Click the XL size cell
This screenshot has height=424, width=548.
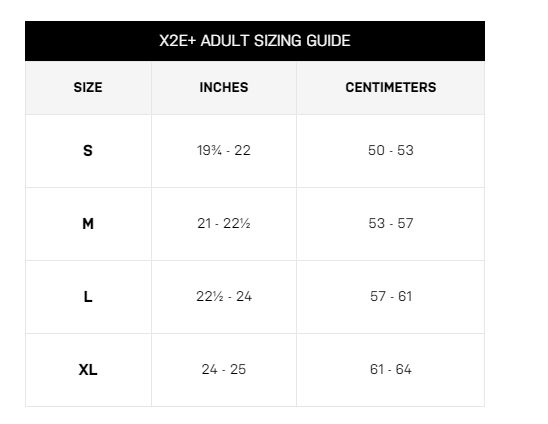coord(88,370)
